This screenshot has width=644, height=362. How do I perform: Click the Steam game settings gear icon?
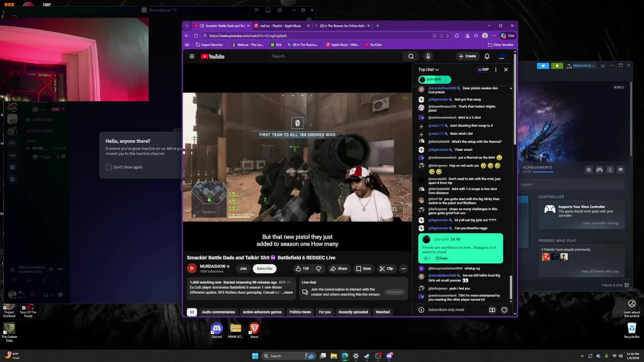[589, 170]
